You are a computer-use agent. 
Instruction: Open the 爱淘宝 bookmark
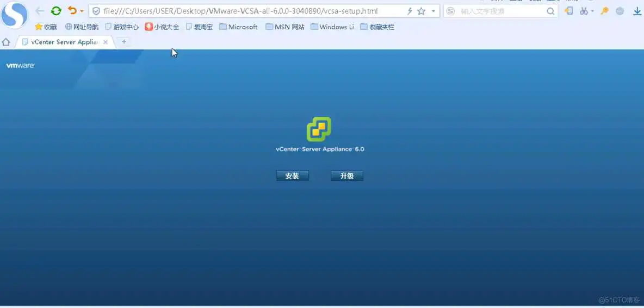pos(199,27)
